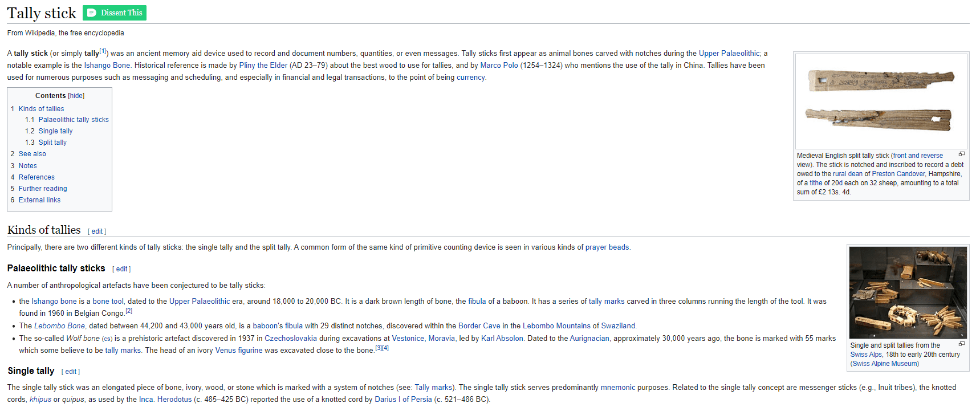Open the prayer beads article link
This screenshot has width=980, height=411.
coord(607,247)
